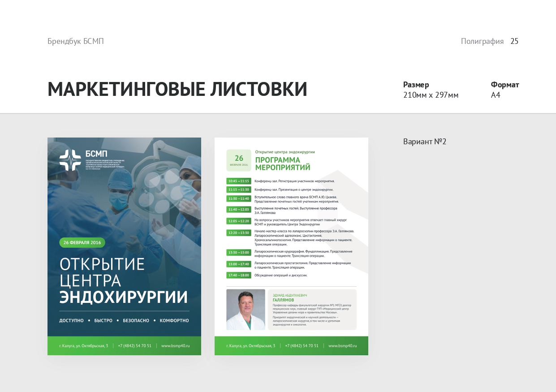Click the 13:30–15:00 time label
Viewport: 556px width, 392px height.
[x=238, y=252]
